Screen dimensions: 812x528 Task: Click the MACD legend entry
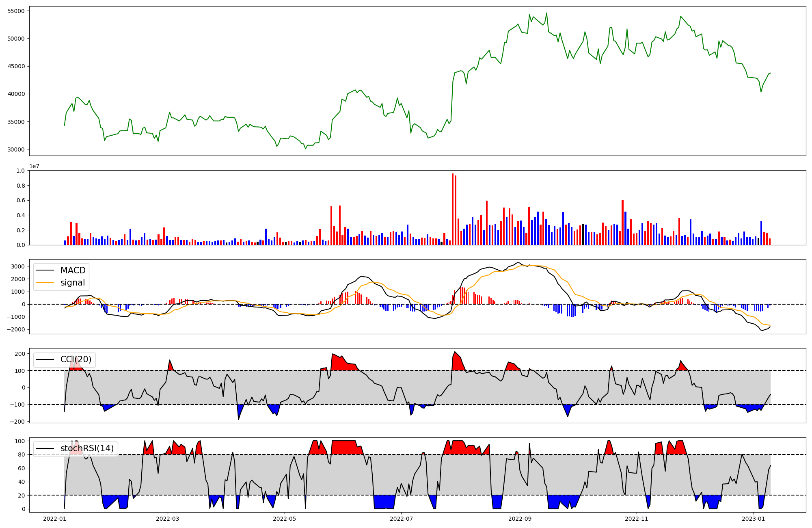(x=73, y=270)
